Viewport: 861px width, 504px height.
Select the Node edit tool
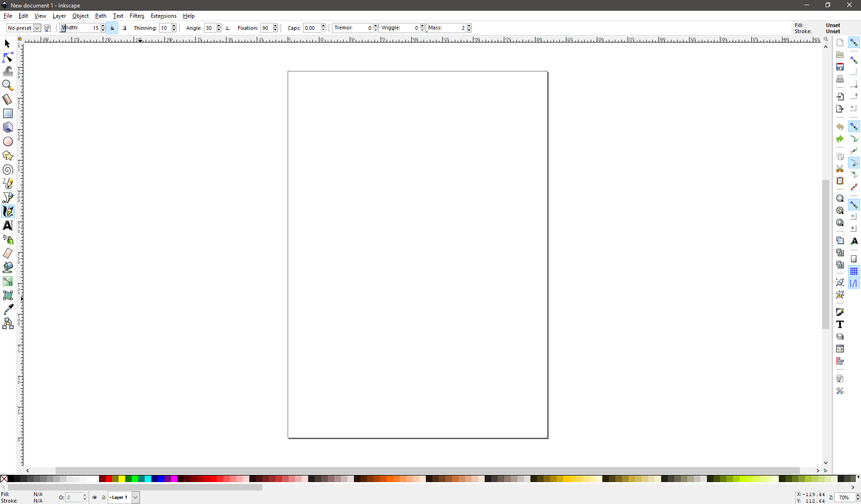click(8, 57)
